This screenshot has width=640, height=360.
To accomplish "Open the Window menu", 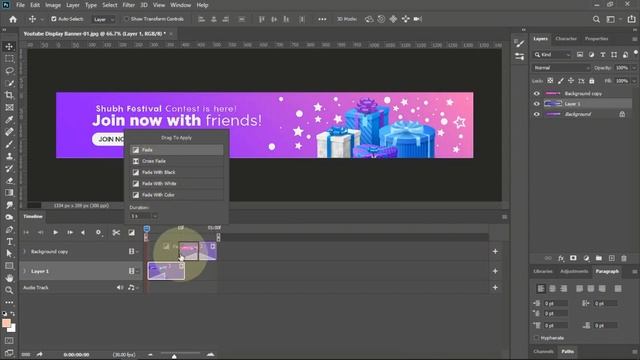I will coord(180,5).
